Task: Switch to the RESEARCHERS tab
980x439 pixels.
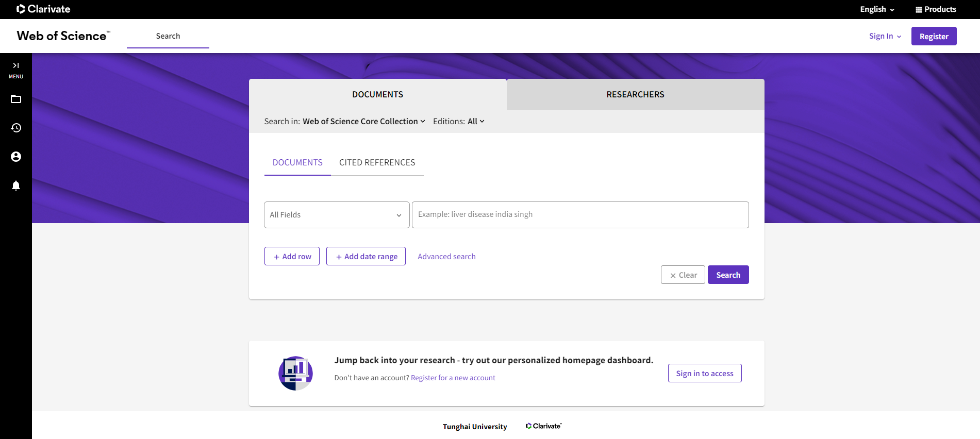Action: [636, 94]
